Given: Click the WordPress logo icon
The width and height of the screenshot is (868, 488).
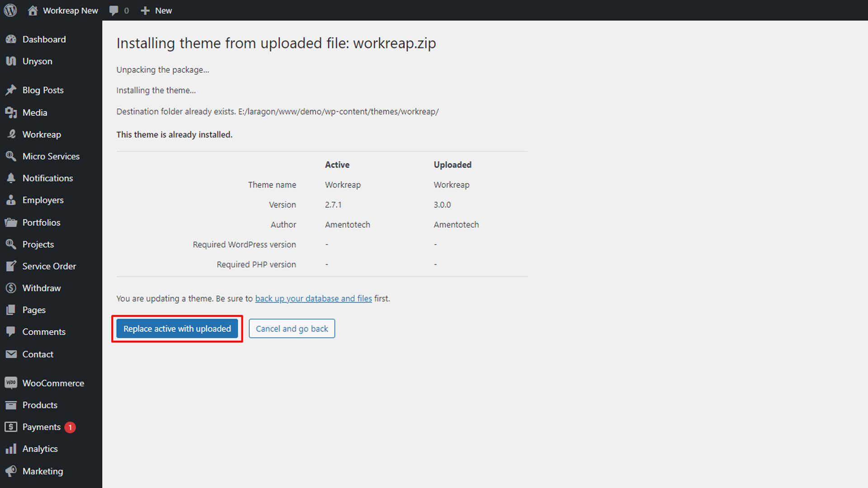Looking at the screenshot, I should pyautogui.click(x=10, y=10).
